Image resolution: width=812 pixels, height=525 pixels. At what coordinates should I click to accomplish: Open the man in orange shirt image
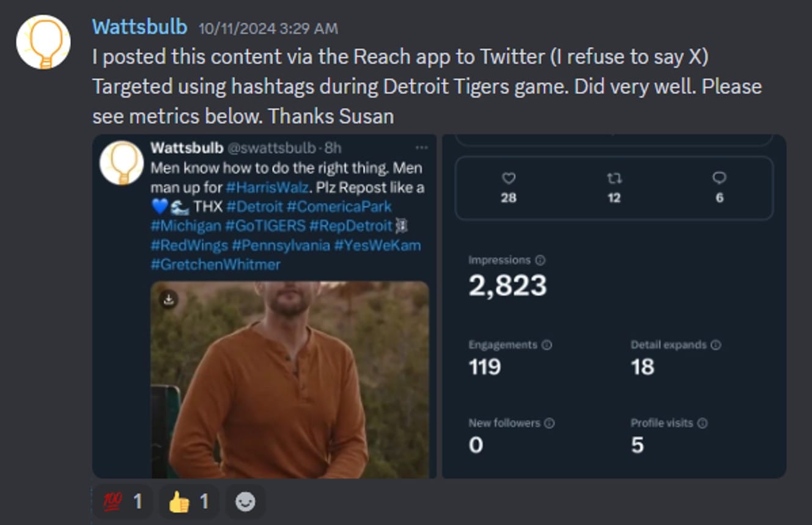290,391
